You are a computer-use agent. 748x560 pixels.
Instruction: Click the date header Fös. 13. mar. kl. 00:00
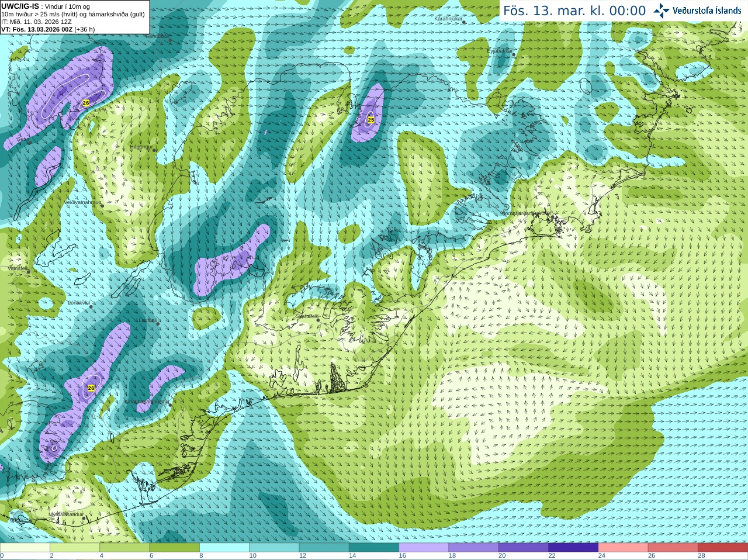pos(574,11)
